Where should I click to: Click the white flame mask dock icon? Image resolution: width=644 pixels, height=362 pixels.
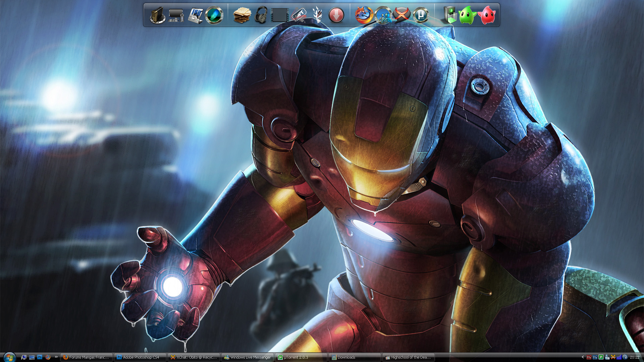pyautogui.click(x=317, y=15)
